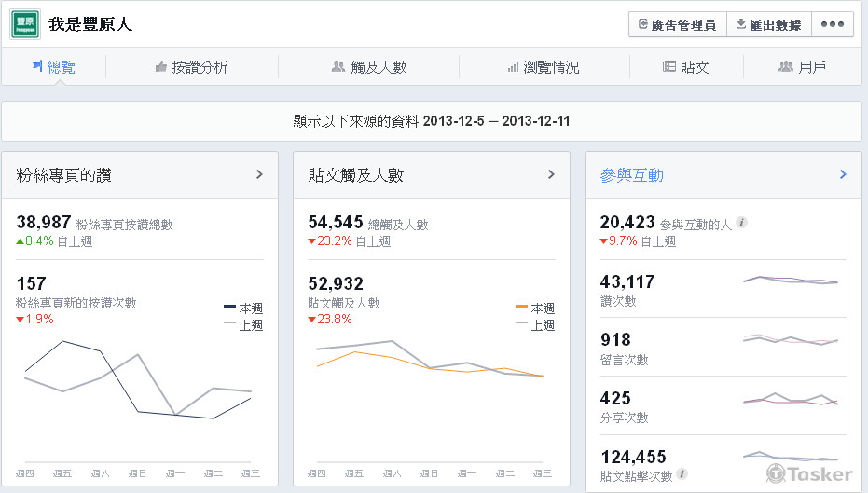Image resolution: width=868 pixels, height=493 pixels.
Task: Click the red 1.9% decrease indicator
Action: click(34, 320)
